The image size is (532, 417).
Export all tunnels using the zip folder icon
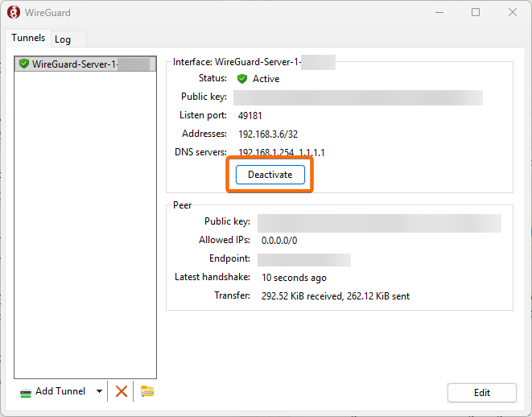[x=146, y=391]
